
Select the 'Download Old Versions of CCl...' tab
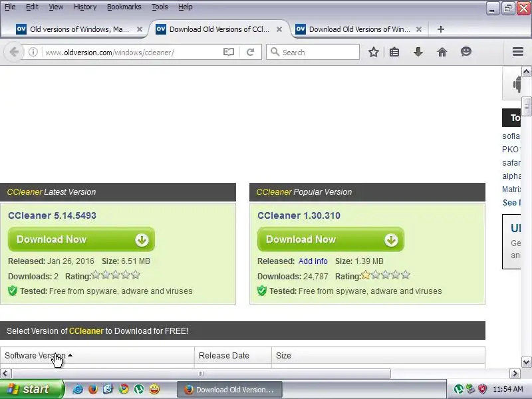point(219,29)
